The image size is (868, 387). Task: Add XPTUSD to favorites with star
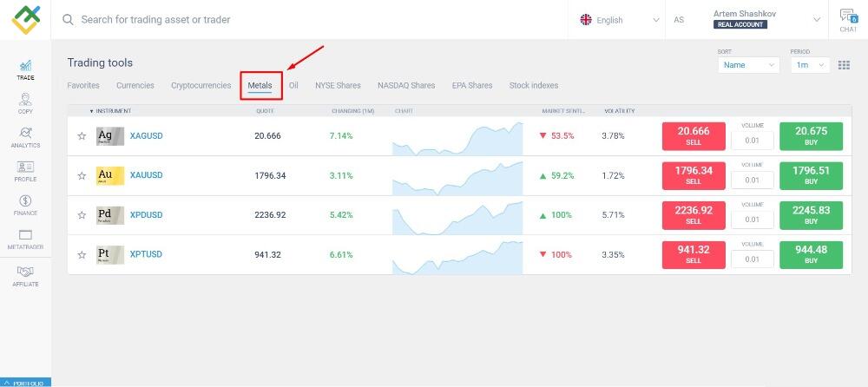click(82, 255)
